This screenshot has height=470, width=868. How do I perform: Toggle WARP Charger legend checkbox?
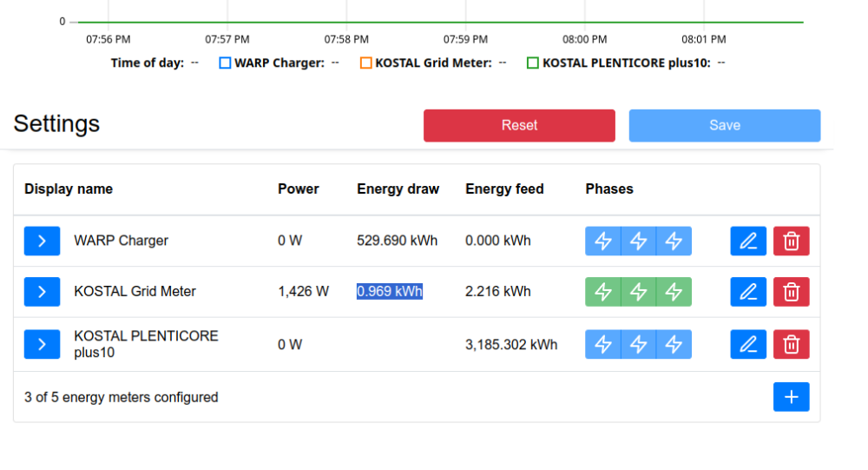[x=225, y=63]
